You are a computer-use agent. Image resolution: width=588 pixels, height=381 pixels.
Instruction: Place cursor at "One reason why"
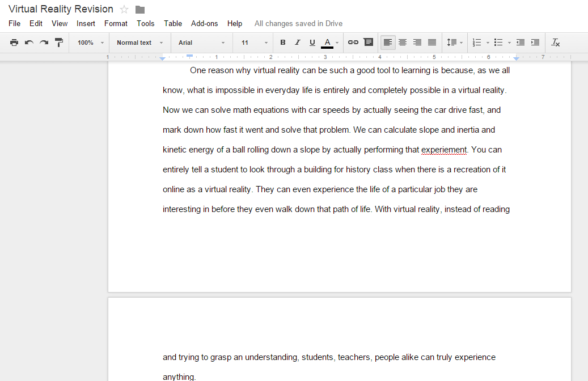tap(220, 70)
